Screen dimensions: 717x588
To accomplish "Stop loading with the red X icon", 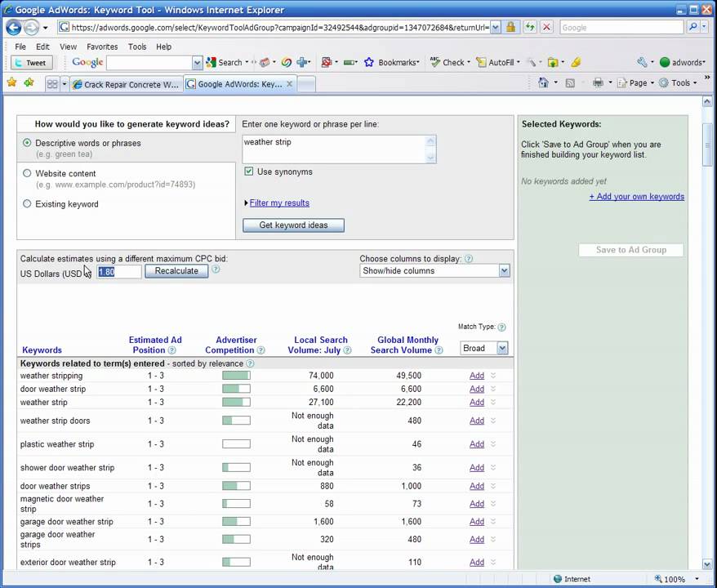I will pyautogui.click(x=546, y=28).
